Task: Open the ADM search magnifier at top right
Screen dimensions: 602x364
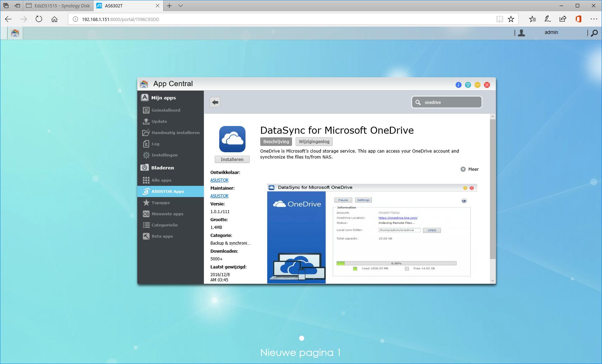Action: [x=594, y=33]
